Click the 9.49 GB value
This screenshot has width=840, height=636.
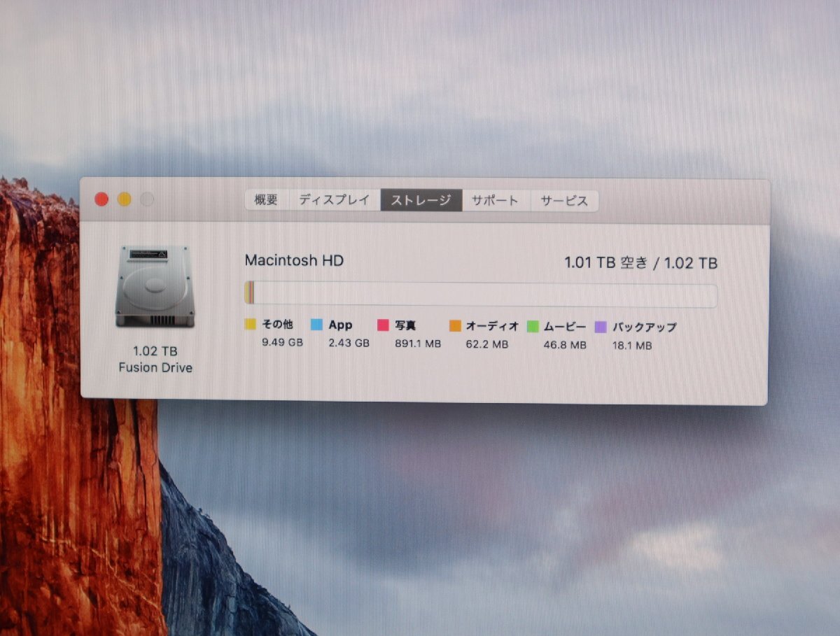(x=282, y=343)
